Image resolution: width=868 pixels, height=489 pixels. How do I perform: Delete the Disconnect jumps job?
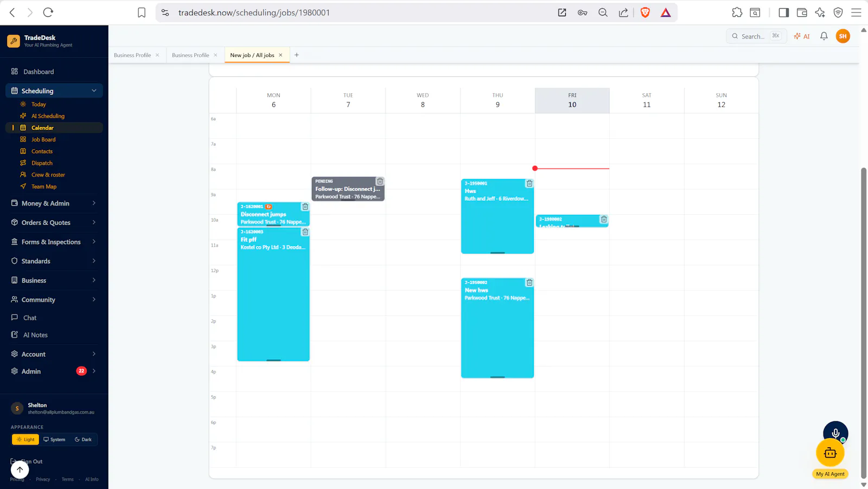coord(305,207)
